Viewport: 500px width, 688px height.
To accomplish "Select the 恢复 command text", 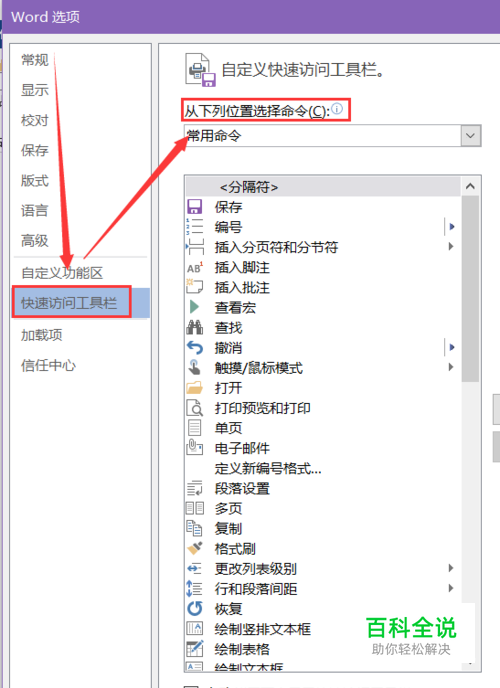I will [229, 609].
